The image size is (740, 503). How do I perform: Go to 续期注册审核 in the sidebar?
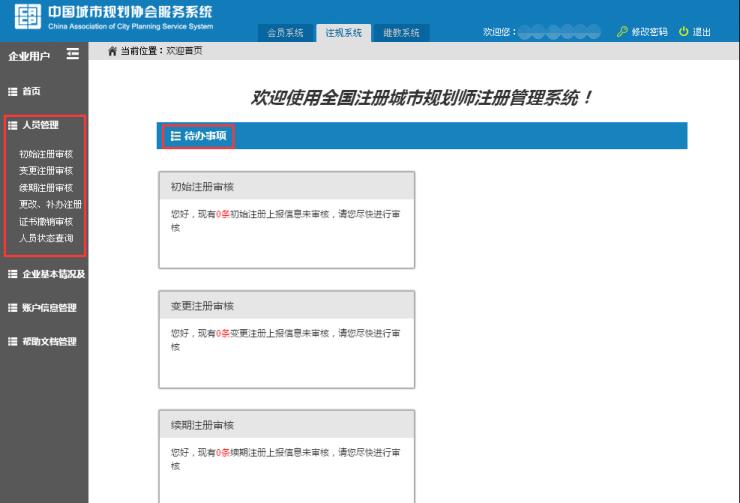click(46, 188)
